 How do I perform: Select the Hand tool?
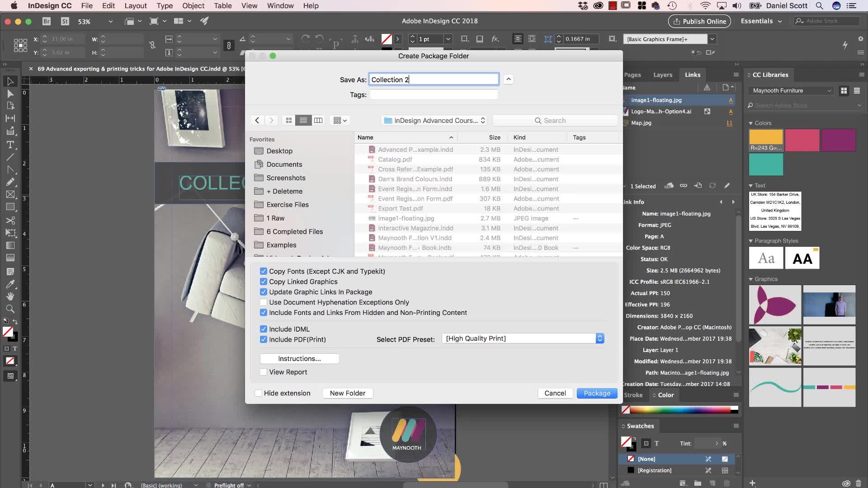[10, 296]
